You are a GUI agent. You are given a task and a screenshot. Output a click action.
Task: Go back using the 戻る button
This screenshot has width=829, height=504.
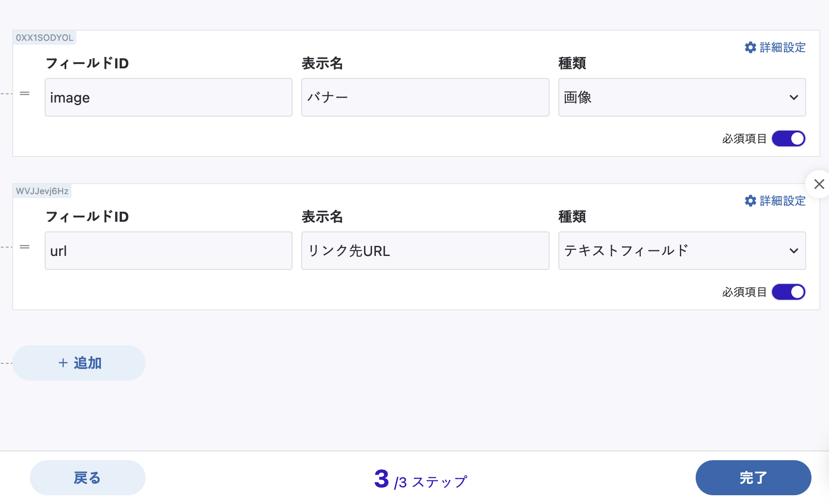[x=87, y=478]
